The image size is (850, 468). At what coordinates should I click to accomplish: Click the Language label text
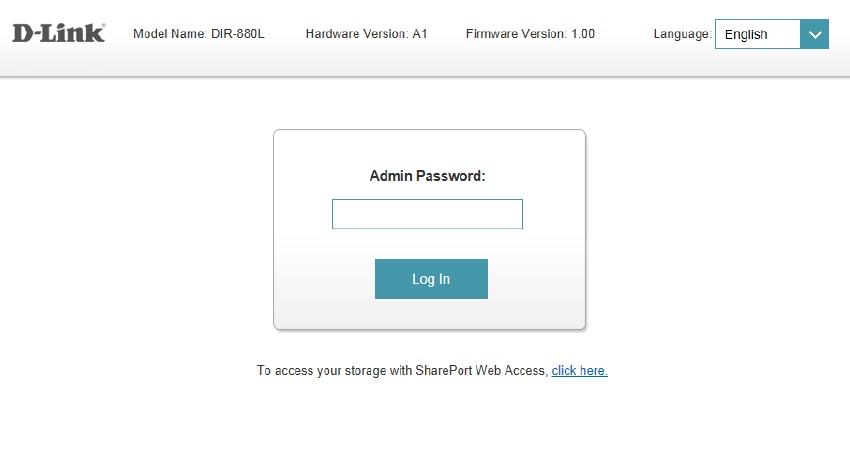(682, 34)
